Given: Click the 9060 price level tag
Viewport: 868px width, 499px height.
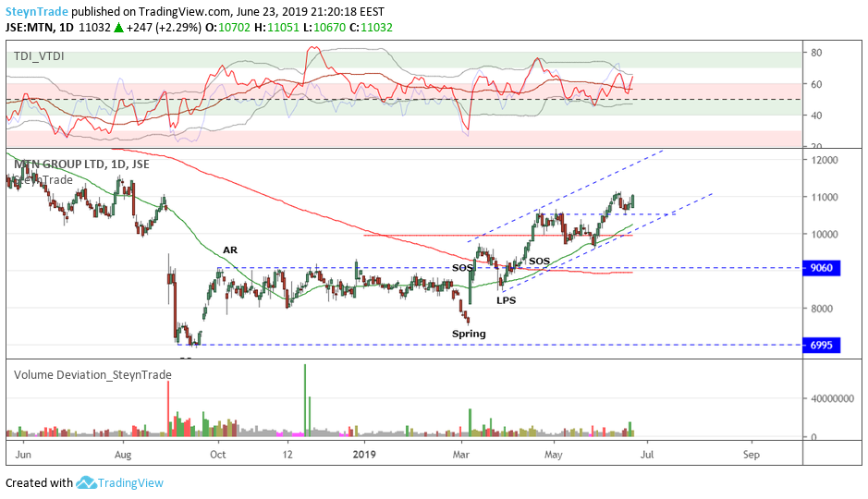Looking at the screenshot, I should pyautogui.click(x=822, y=268).
